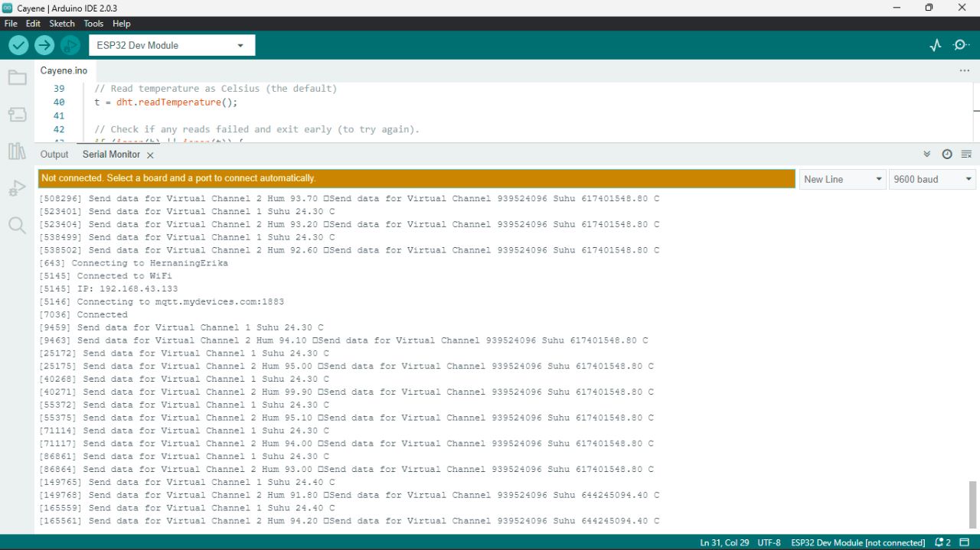The image size is (980, 550).
Task: Open the Search sidebar icon
Action: [17, 225]
